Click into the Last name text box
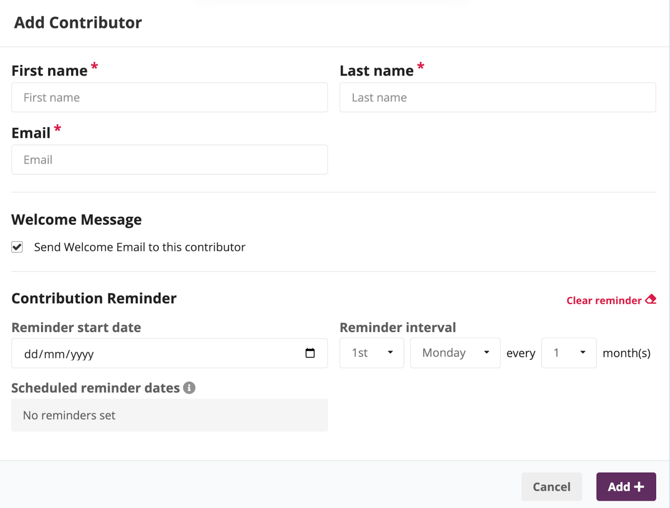Viewport: 670px width, 508px height. pos(497,98)
